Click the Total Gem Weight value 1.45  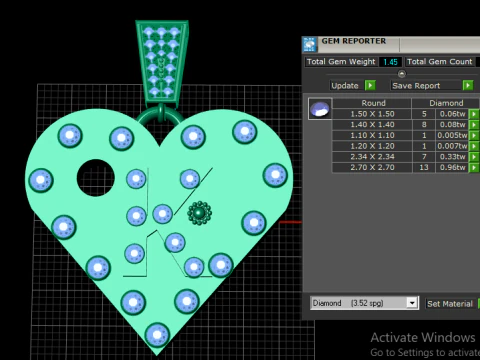pos(390,62)
